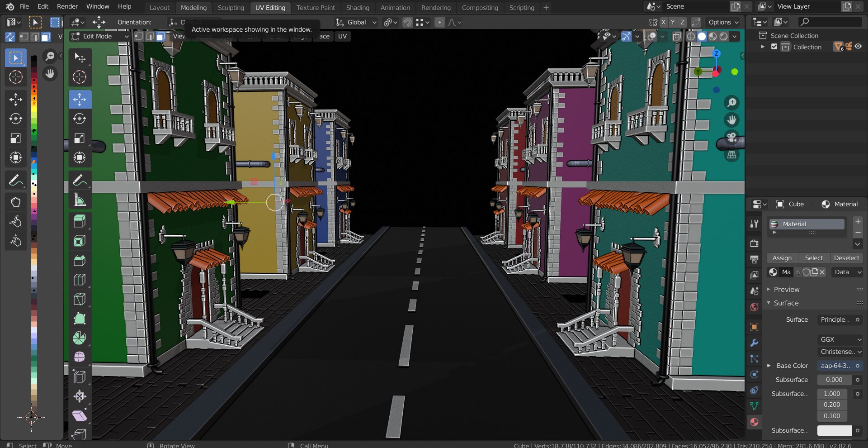Expand the Collection tree item
Screen dimensions: 868x448
pos(763,47)
